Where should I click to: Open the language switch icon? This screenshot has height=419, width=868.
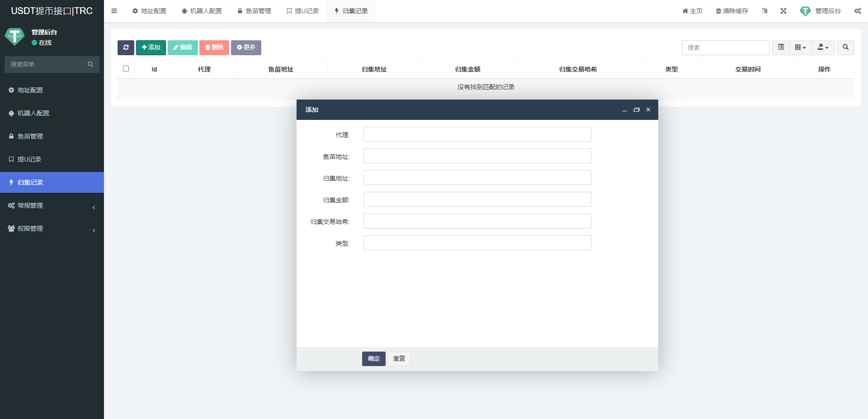click(764, 11)
